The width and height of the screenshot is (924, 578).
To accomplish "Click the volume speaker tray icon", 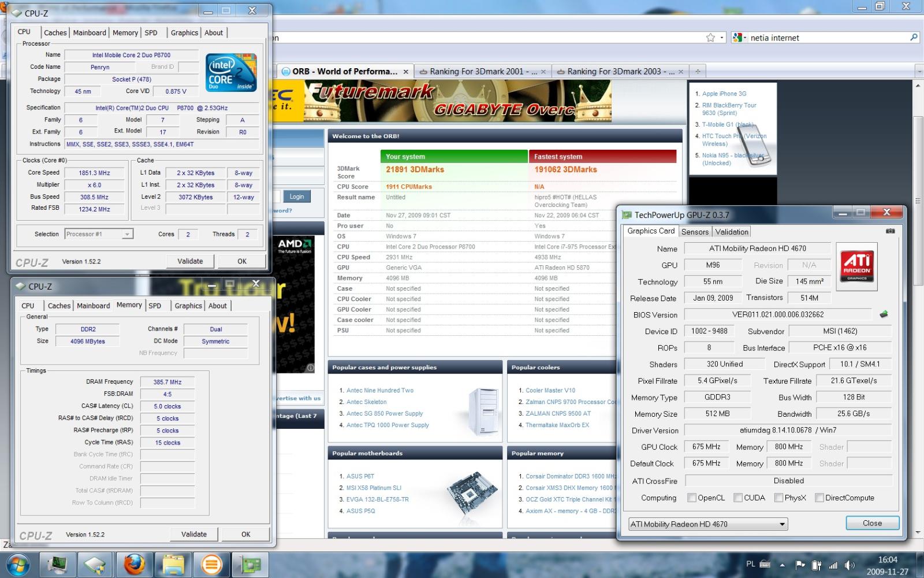I will click(850, 565).
